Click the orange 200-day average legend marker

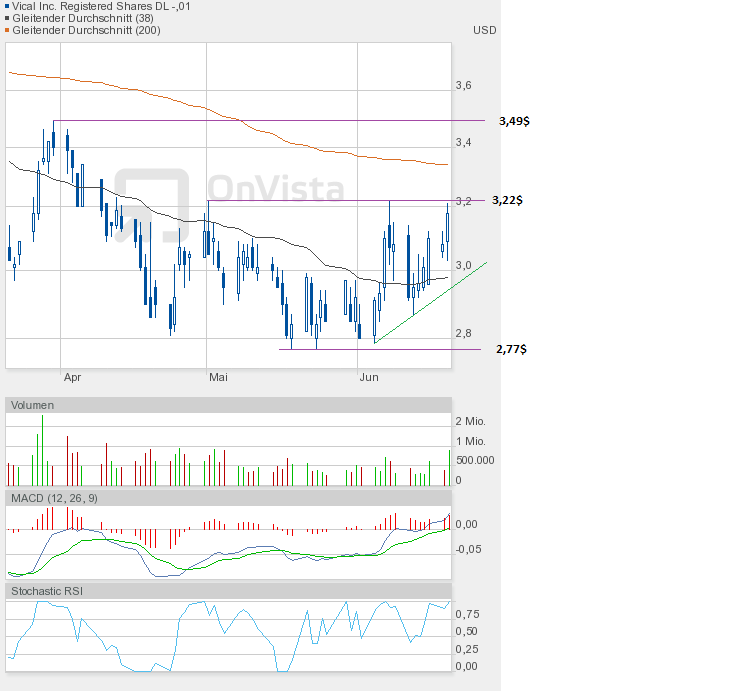coord(9,30)
